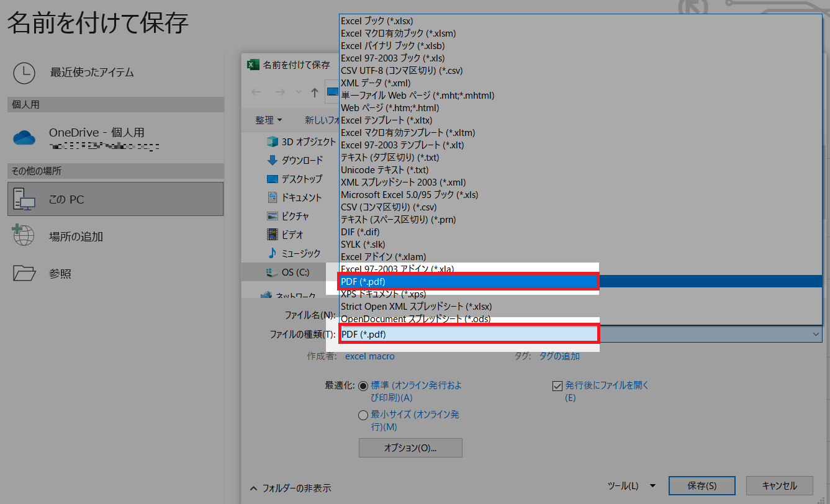Click the ミュージック note icon
The width and height of the screenshot is (830, 504).
point(272,253)
